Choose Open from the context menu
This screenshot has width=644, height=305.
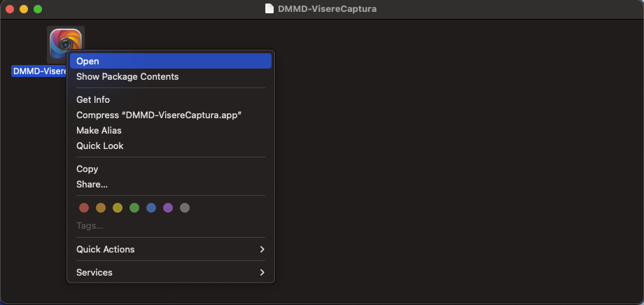(171, 61)
